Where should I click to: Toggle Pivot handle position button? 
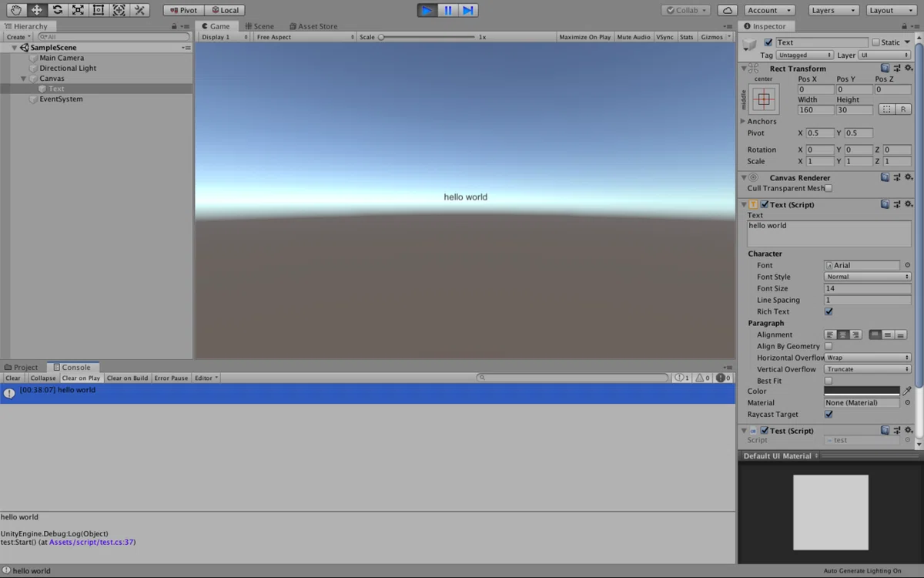(x=184, y=10)
